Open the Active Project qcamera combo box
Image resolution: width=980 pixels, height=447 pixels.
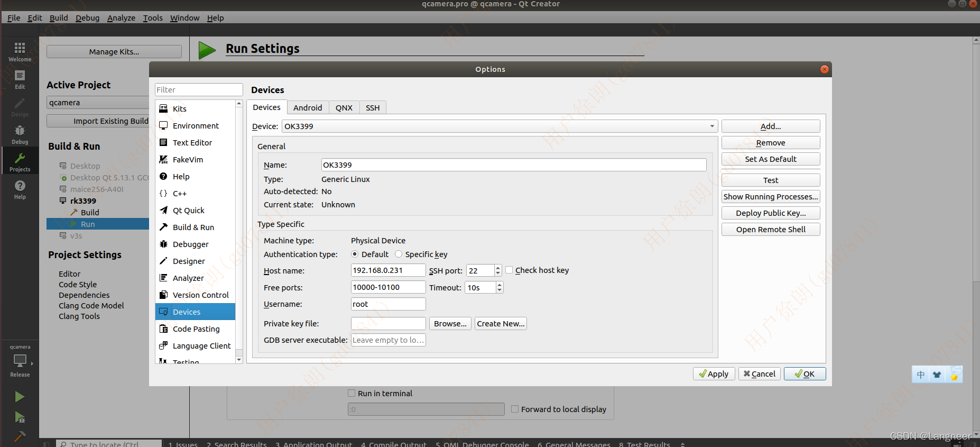point(98,103)
